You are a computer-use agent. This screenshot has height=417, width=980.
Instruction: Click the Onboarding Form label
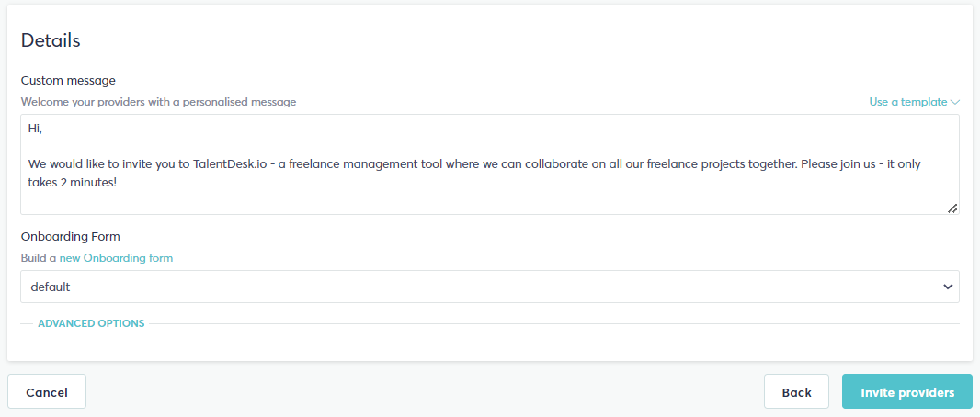coord(71,237)
